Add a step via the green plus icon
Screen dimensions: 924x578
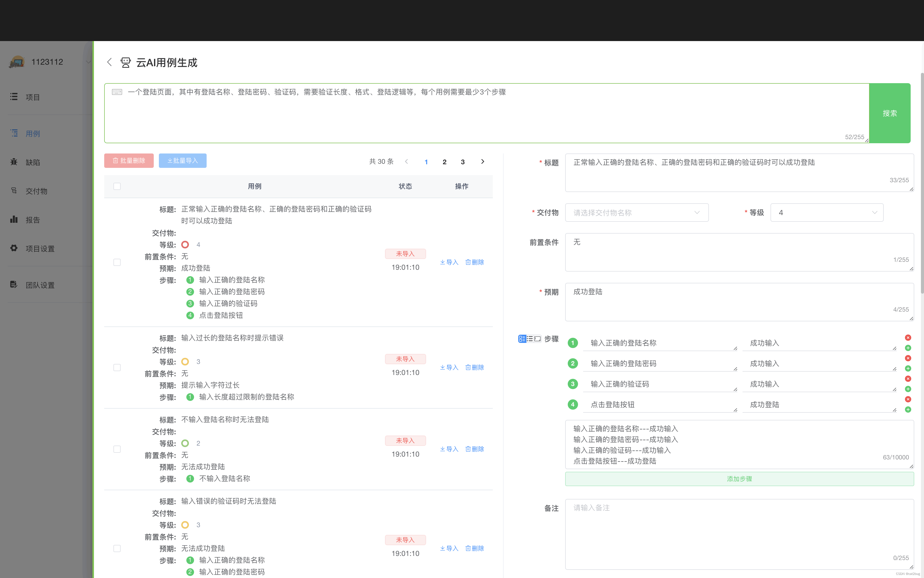pyautogui.click(x=908, y=348)
